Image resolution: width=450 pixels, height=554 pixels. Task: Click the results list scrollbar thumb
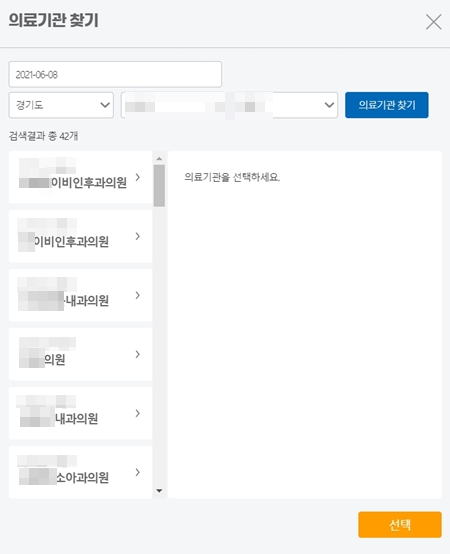tap(159, 185)
